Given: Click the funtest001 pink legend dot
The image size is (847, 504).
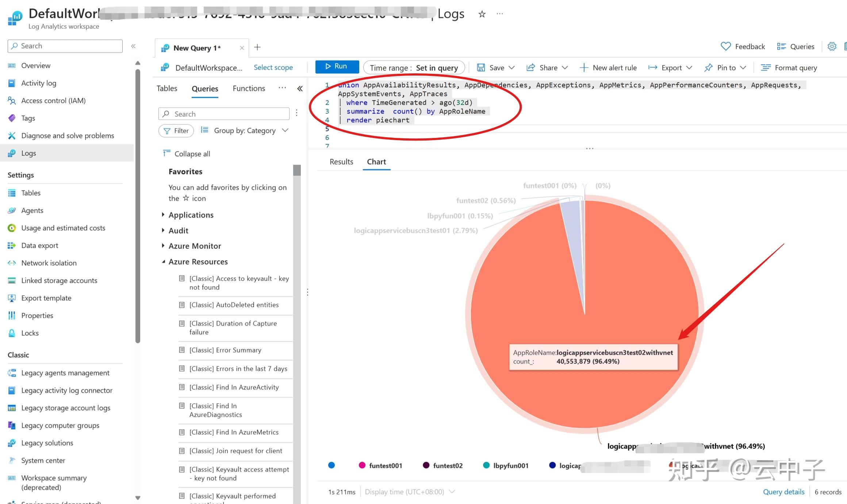Looking at the screenshot, I should click(363, 465).
